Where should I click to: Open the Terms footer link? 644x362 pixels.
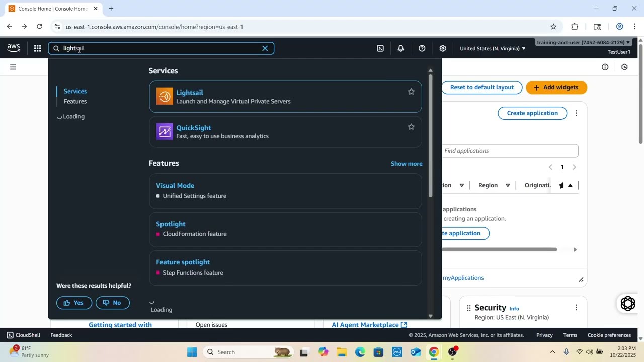[x=570, y=335]
